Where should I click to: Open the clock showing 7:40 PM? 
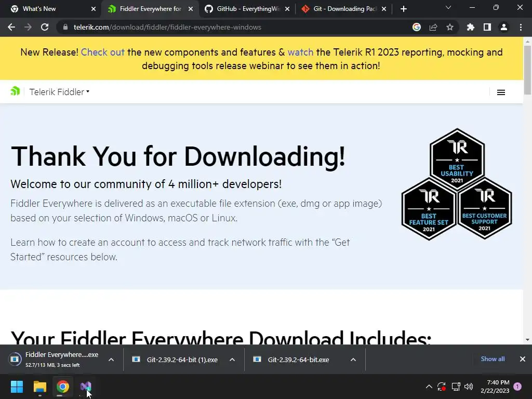click(495, 387)
